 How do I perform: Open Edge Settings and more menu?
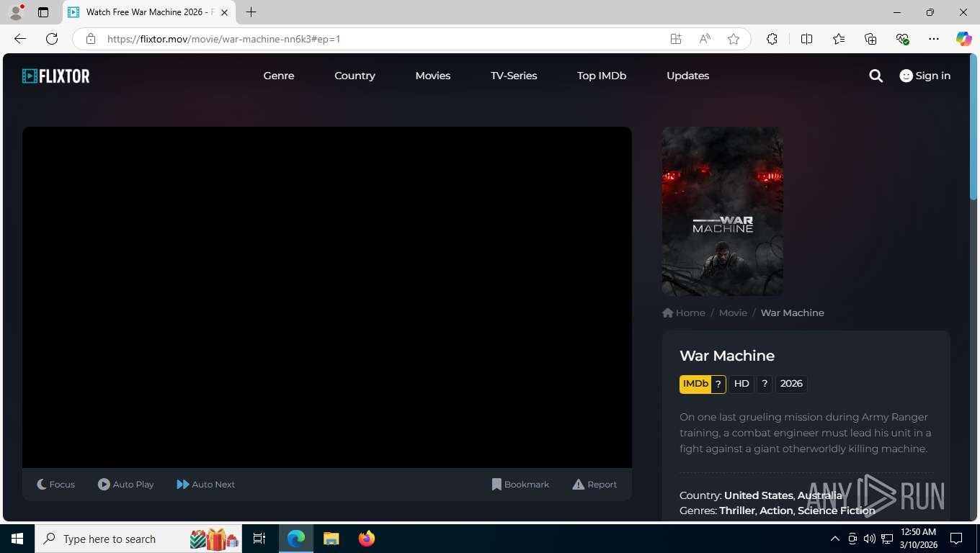tap(934, 39)
